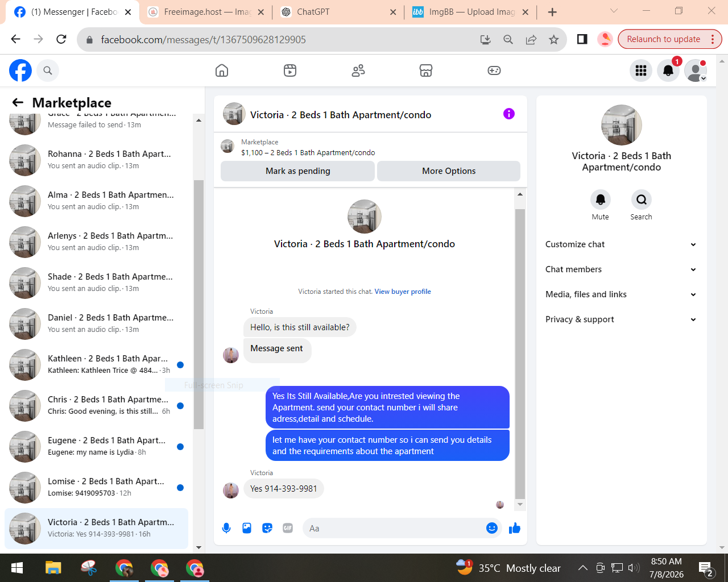
Task: Open the $1,100 Marketplace listing link
Action: 308,153
